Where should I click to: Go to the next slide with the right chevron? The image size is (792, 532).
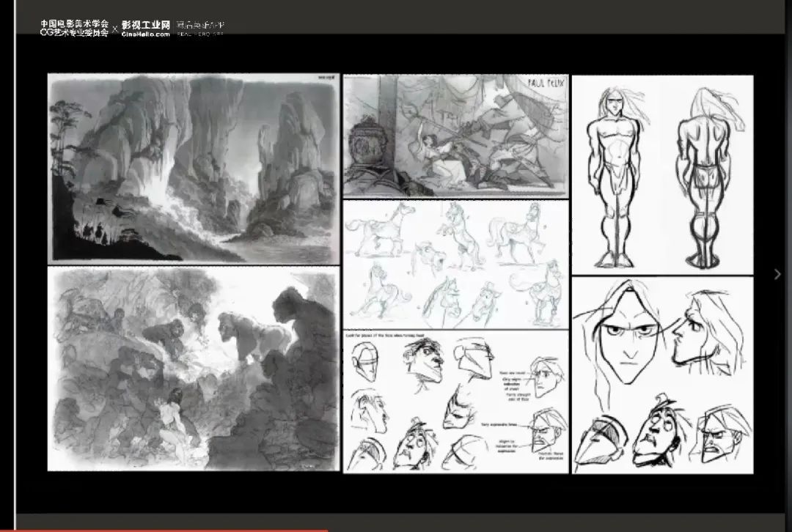click(777, 274)
